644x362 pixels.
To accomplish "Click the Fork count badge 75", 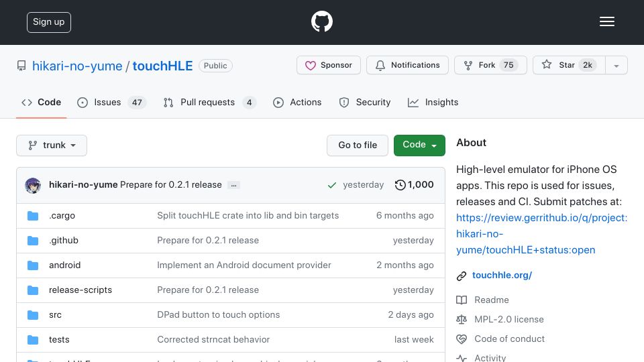I will coord(508,65).
